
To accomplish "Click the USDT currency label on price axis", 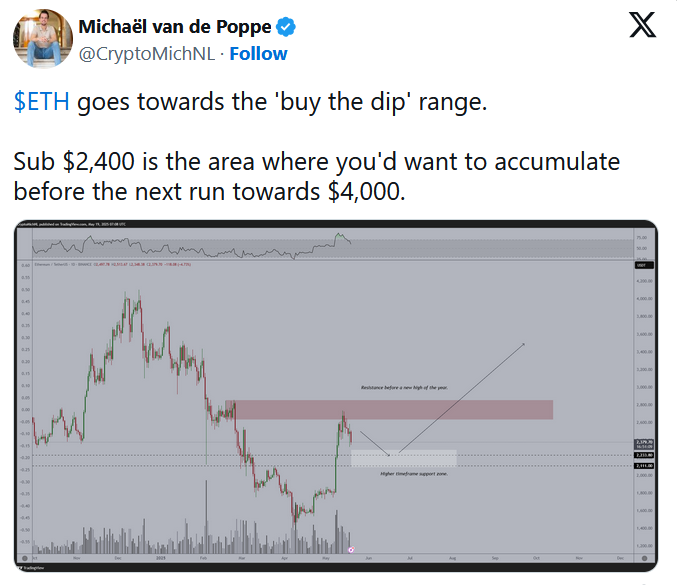I will (643, 265).
